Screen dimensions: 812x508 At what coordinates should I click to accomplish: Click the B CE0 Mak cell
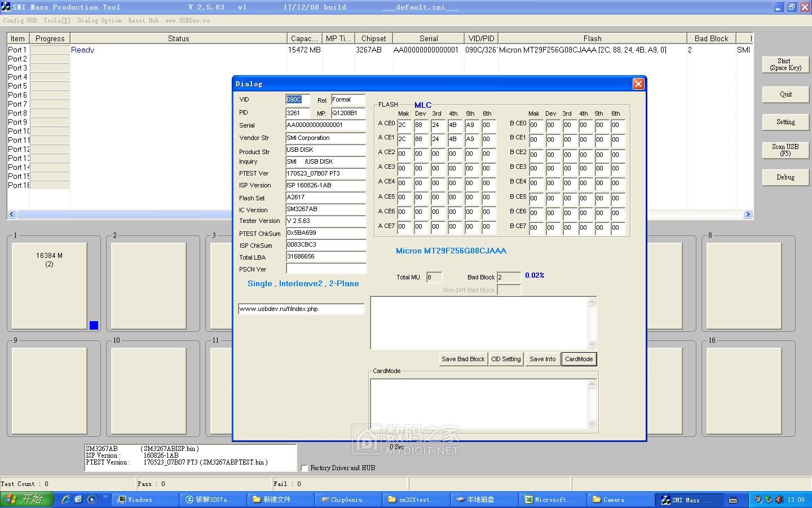pos(536,125)
